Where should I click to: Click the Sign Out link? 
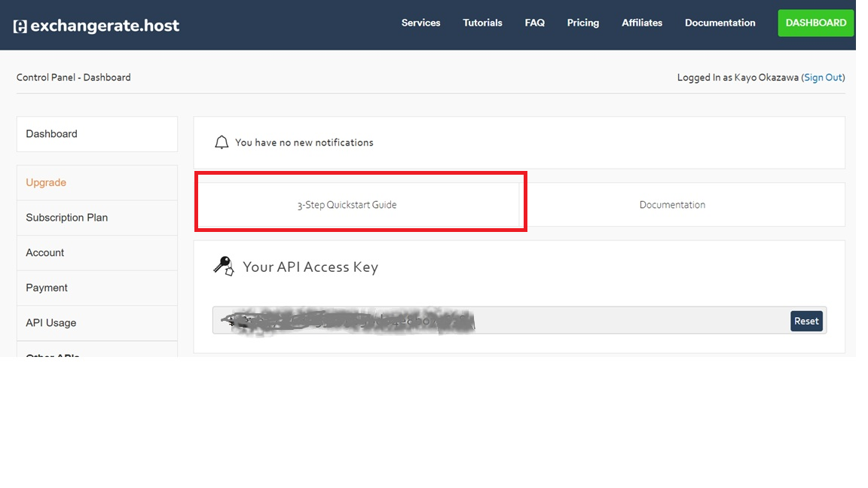click(823, 78)
